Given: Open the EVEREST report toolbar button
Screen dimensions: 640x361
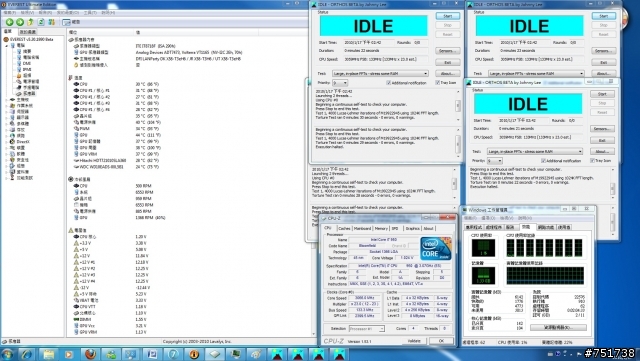Looking at the screenshot, I should click(71, 22).
